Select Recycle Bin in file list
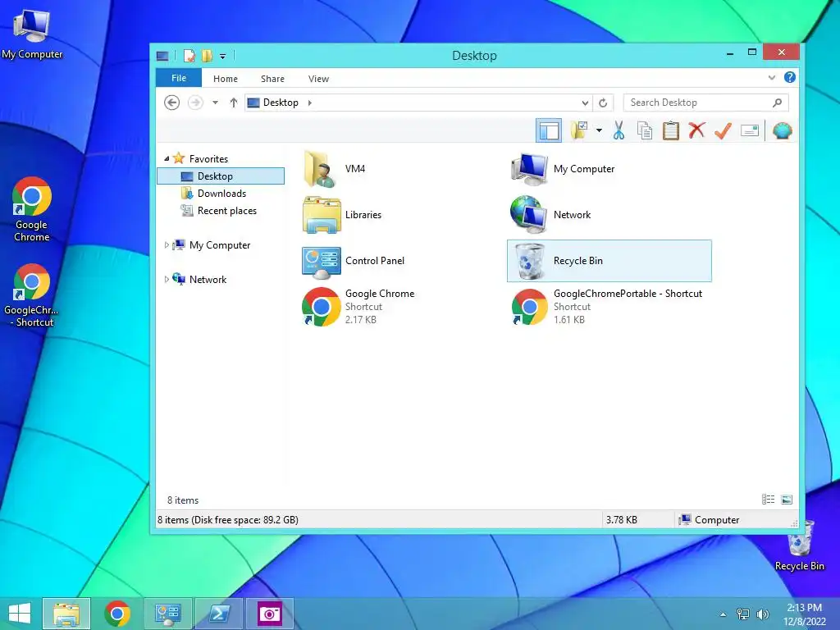 pyautogui.click(x=609, y=261)
